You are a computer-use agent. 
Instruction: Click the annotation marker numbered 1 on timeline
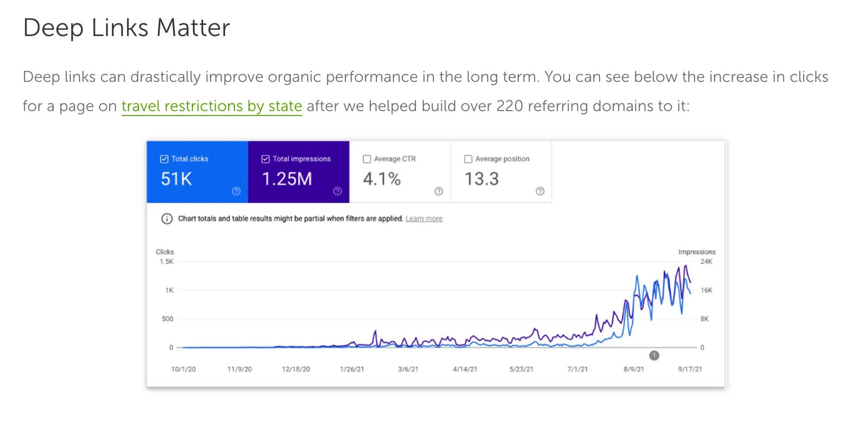pos(654,356)
